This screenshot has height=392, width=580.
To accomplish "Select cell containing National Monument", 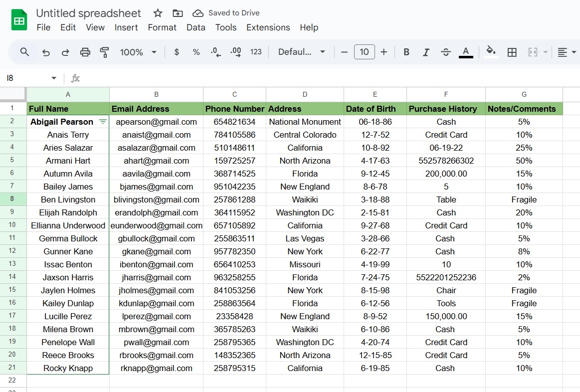I will [305, 122].
